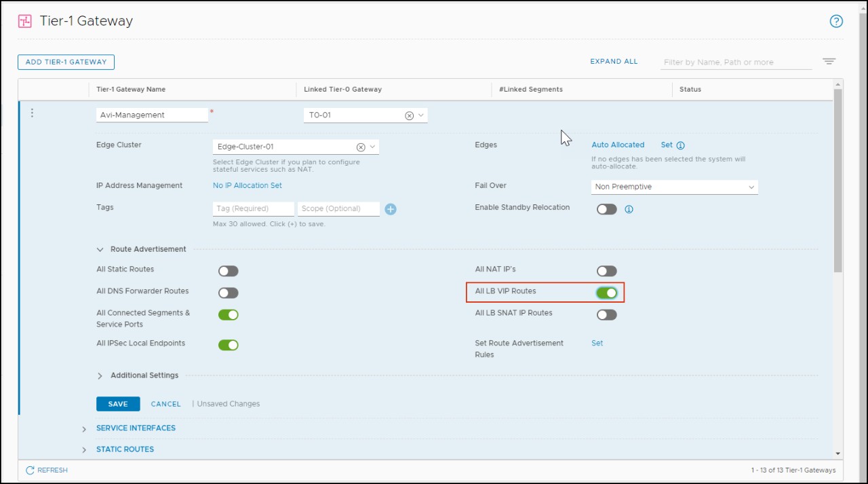This screenshot has width=868, height=484.
Task: Collapse the Route Advertisement section
Action: [x=100, y=249]
